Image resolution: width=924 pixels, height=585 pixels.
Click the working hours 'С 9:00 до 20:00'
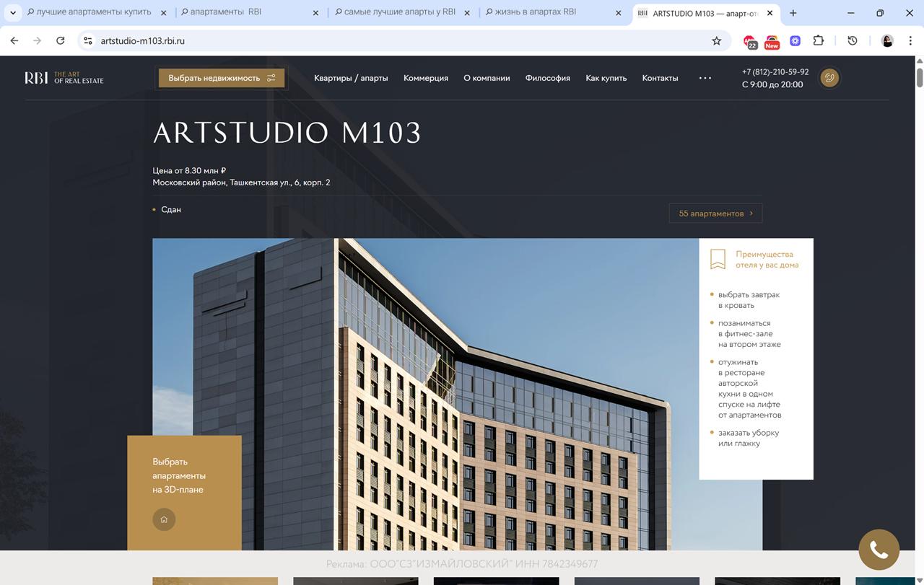(772, 84)
